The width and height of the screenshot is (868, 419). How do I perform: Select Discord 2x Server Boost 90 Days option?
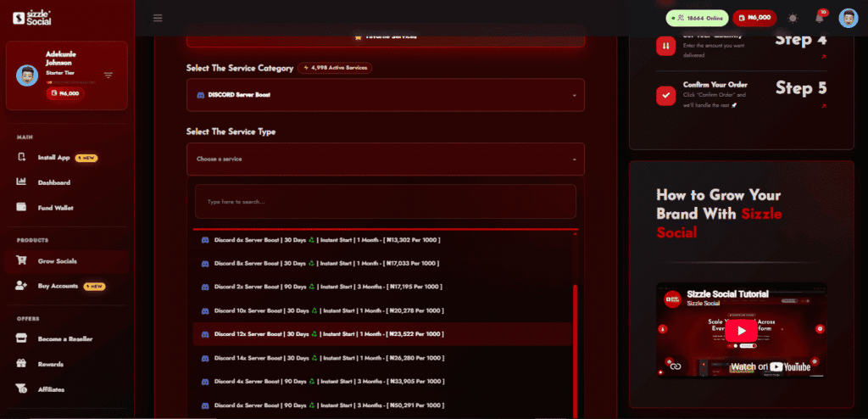click(x=382, y=287)
